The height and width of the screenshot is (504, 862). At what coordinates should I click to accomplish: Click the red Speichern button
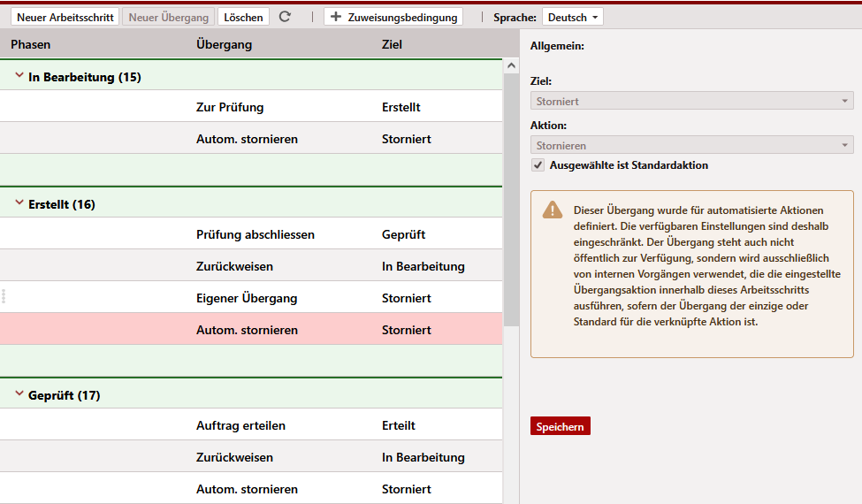pyautogui.click(x=560, y=427)
